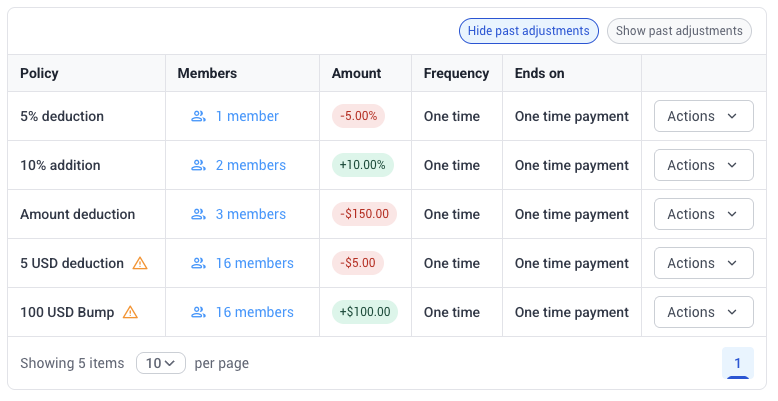
Task: Open 16 members link for 100 USD Bump
Action: point(255,312)
